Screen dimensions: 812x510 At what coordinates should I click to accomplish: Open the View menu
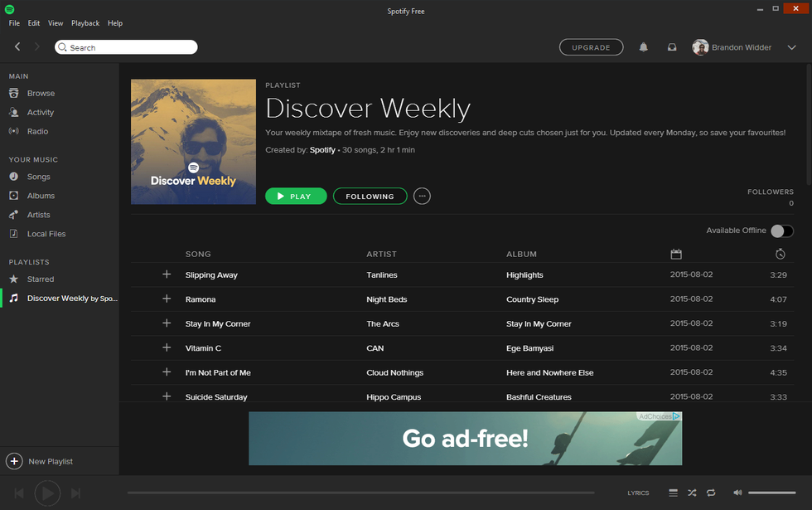point(56,23)
